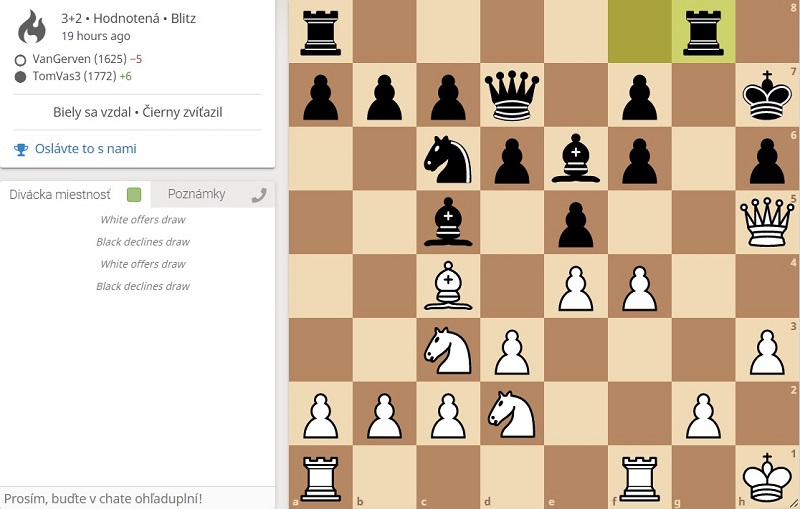Open VanGerven's player profile
The width and height of the screenshot is (800, 509).
(63, 59)
